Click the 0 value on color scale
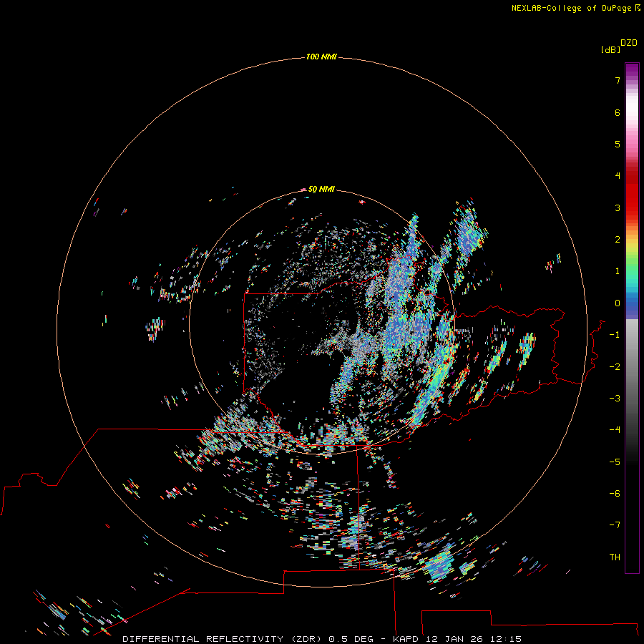Image resolution: width=644 pixels, height=644 pixels. tap(618, 303)
